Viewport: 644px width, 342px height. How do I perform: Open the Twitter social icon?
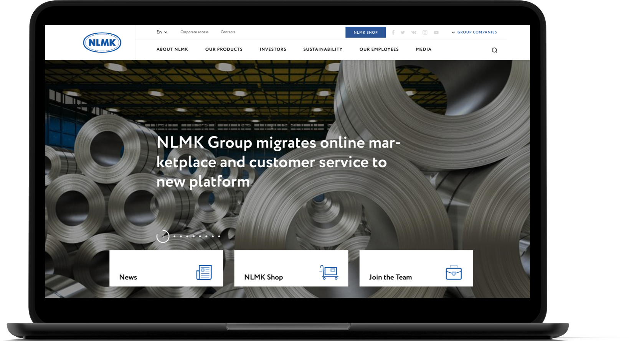tap(403, 33)
